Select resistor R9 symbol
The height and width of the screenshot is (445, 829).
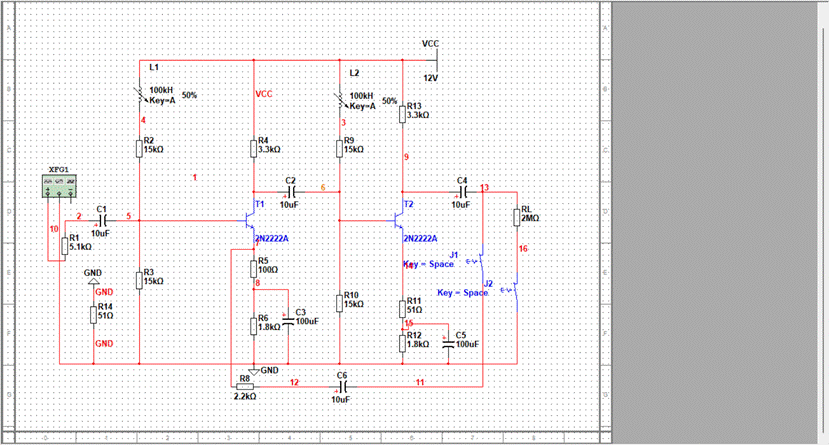(339, 149)
